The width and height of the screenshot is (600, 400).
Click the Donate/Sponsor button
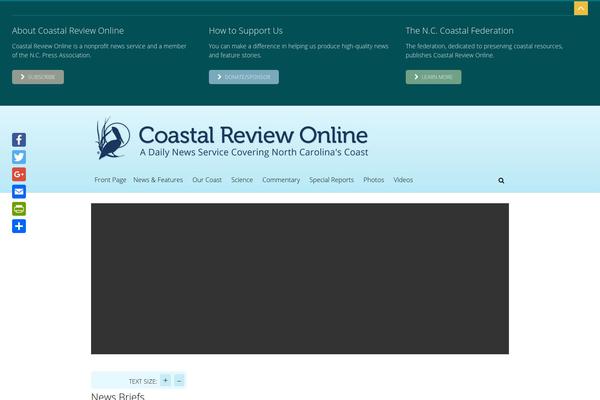244,77
